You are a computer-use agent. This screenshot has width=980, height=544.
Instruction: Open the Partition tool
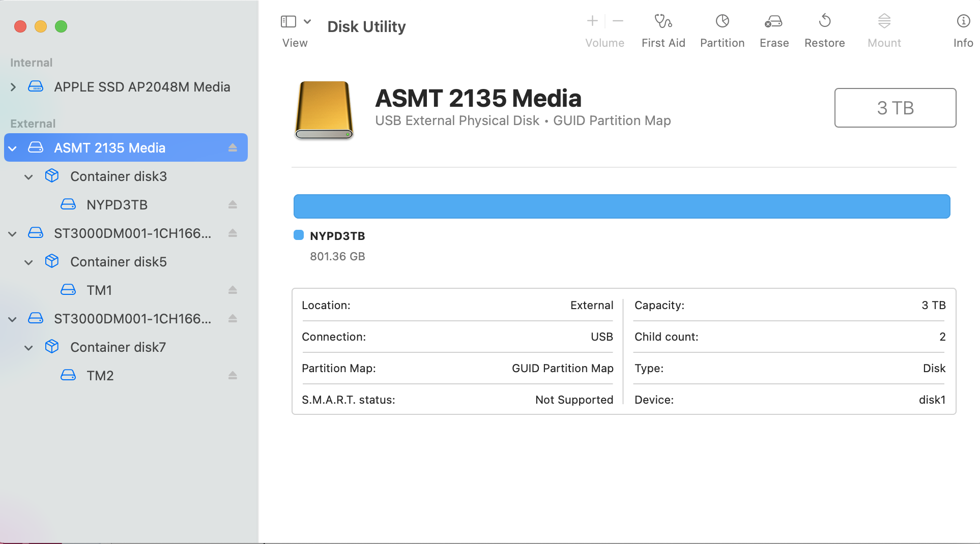point(722,21)
